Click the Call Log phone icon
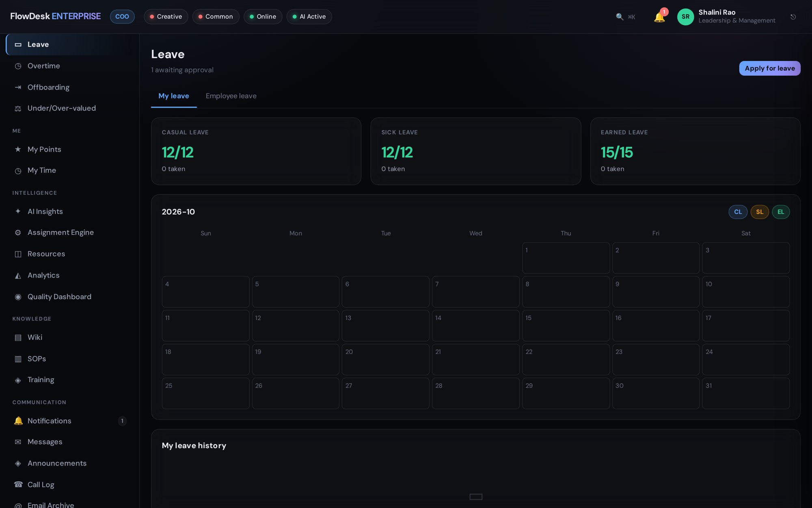 pos(18,484)
